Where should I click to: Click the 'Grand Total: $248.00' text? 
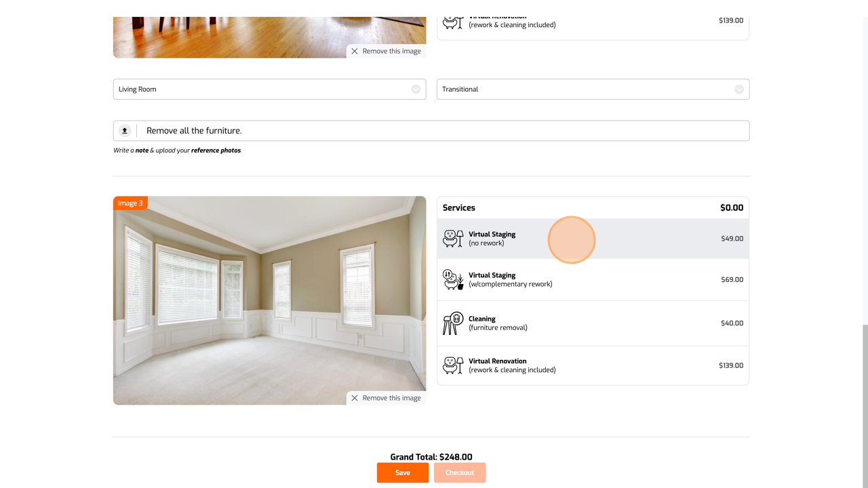431,457
